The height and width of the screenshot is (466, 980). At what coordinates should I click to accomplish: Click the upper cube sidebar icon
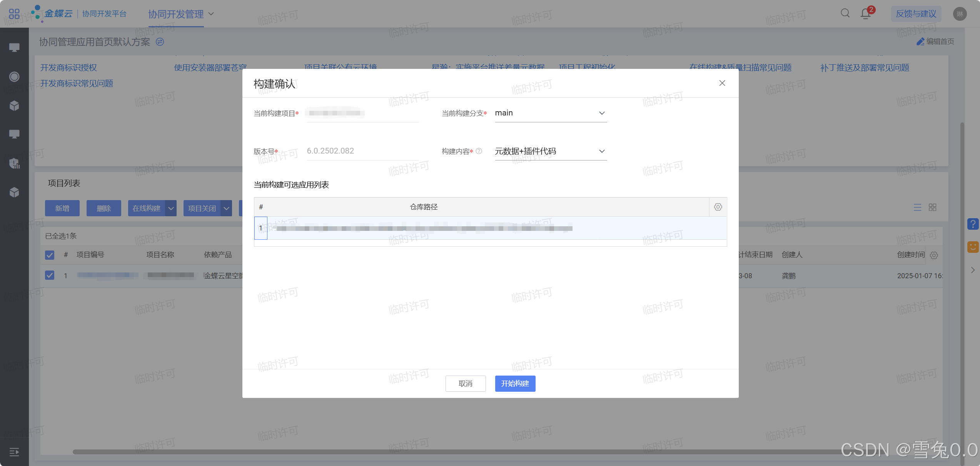coord(14,105)
